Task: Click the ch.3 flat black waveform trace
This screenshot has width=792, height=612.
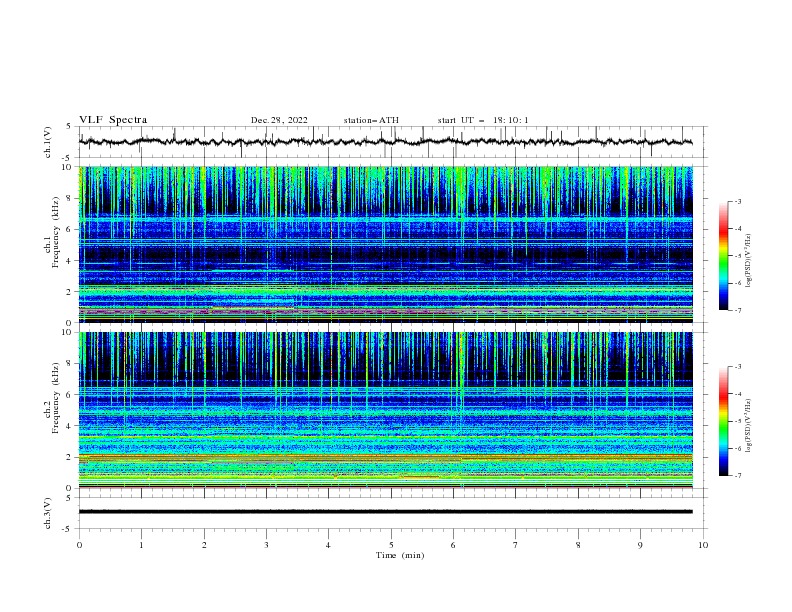Action: click(386, 512)
